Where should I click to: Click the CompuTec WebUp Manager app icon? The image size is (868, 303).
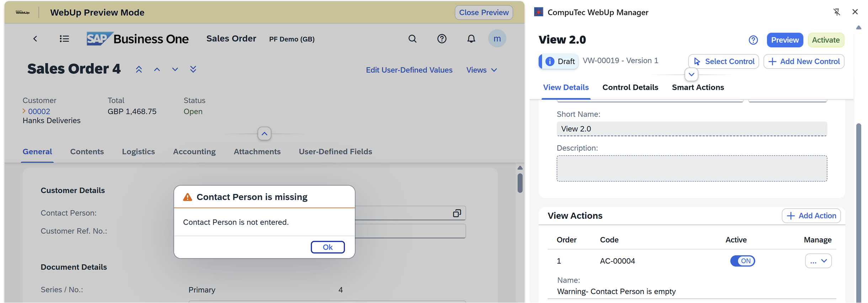click(x=539, y=12)
